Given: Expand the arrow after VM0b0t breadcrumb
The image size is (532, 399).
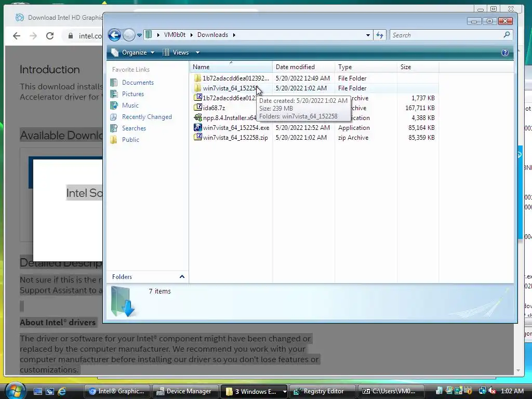Looking at the screenshot, I should point(191,35).
